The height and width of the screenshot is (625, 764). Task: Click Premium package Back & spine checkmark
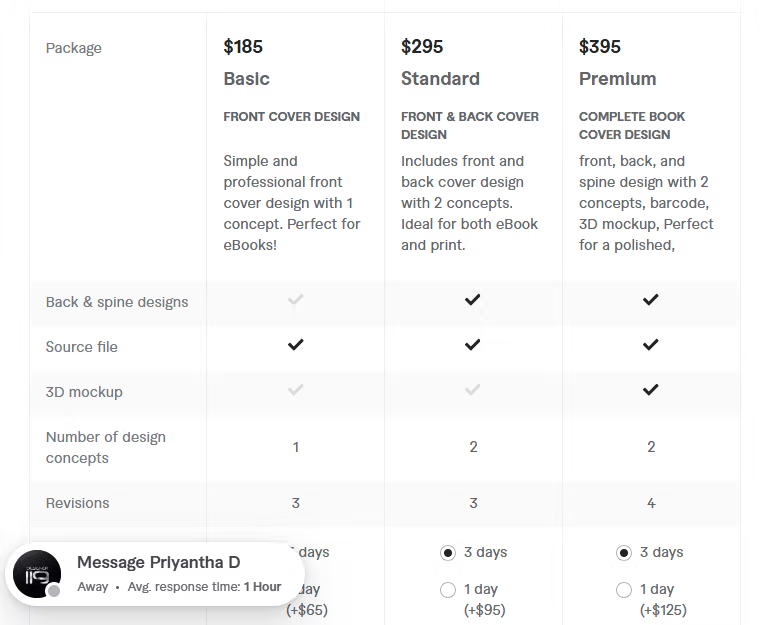pyautogui.click(x=650, y=300)
